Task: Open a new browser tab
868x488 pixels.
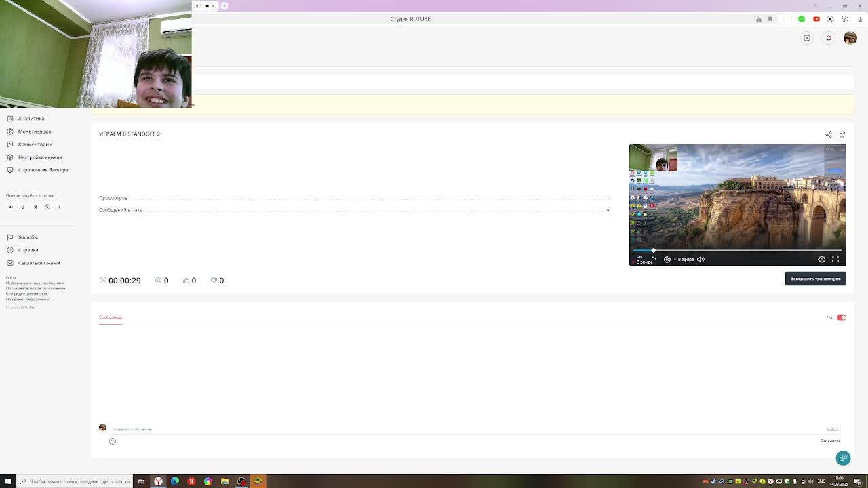Action: [x=224, y=6]
